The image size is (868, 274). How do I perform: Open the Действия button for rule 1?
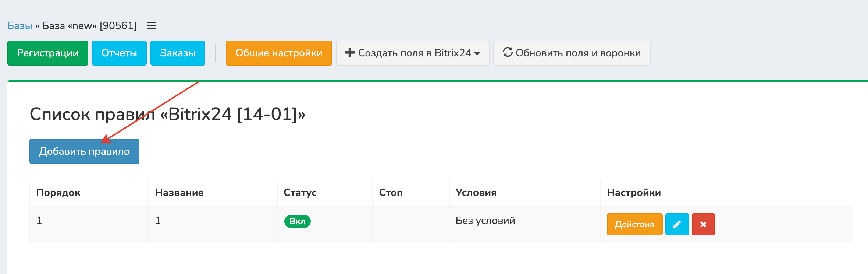(634, 224)
